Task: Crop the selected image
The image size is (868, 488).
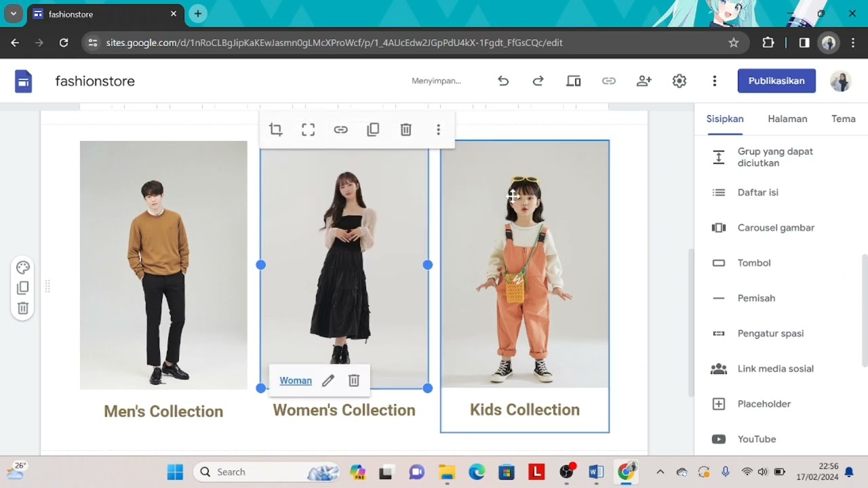Action: [275, 129]
